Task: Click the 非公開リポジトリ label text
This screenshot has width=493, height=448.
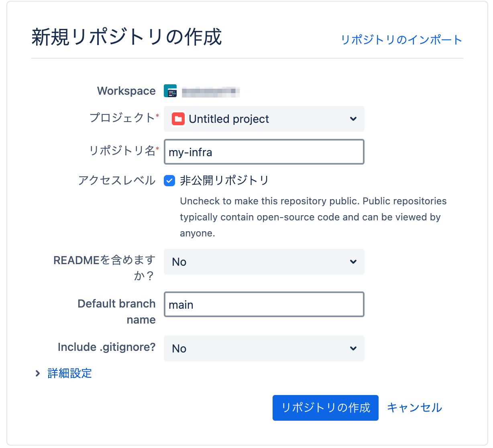Action: 224,181
